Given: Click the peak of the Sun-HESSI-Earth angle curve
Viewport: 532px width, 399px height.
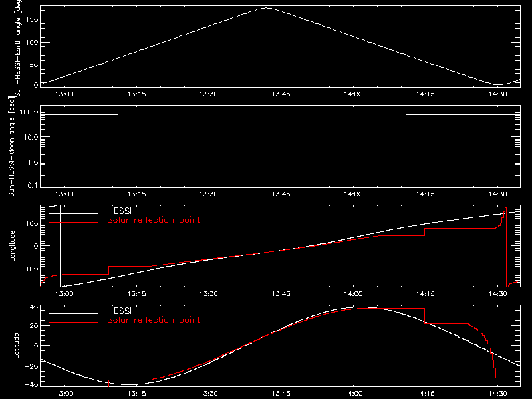Looking at the screenshot, I should 267,8.
